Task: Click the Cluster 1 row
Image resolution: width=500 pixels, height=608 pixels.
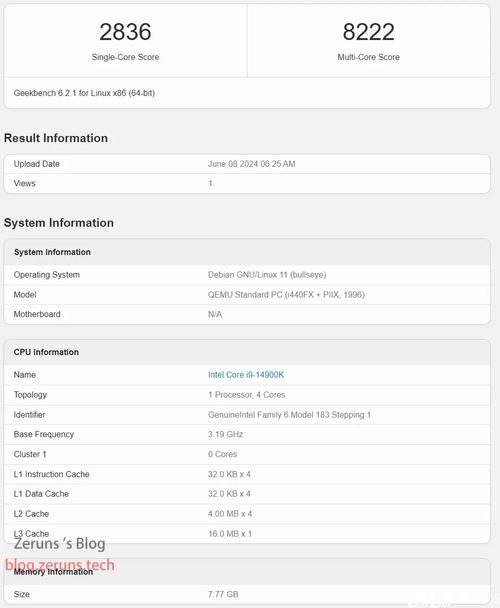Action: (x=247, y=454)
